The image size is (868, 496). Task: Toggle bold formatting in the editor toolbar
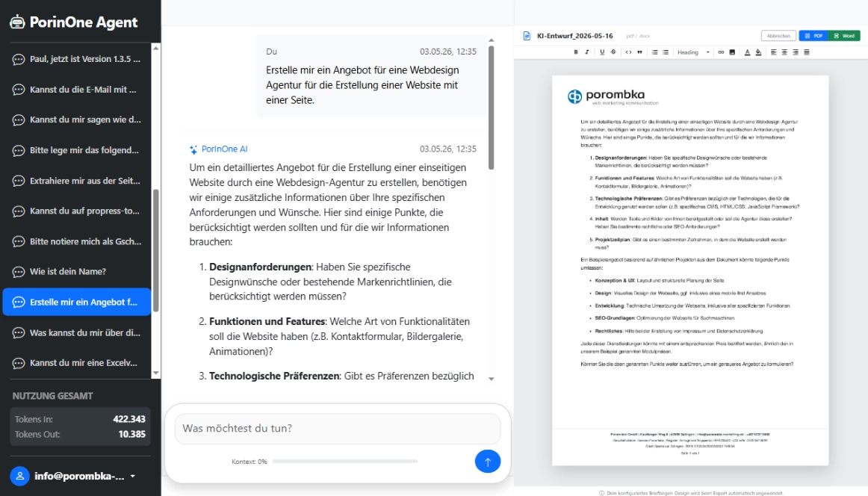point(576,52)
